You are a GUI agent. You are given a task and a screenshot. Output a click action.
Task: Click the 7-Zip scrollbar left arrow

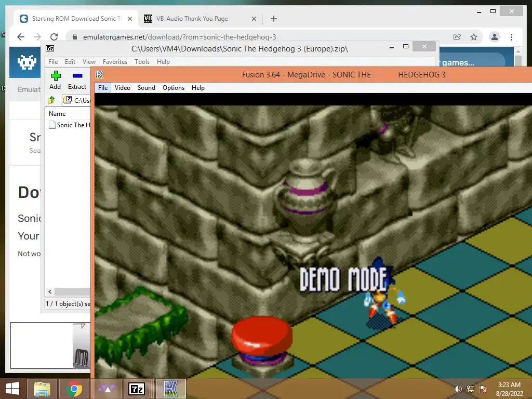coord(50,292)
